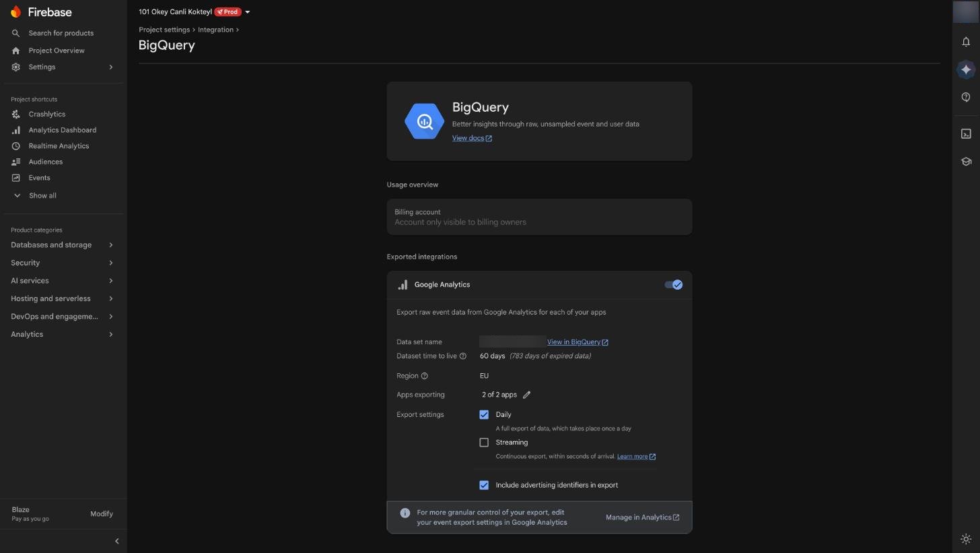Image resolution: width=980 pixels, height=553 pixels.
Task: Click the Firebase logo icon
Action: (15, 12)
